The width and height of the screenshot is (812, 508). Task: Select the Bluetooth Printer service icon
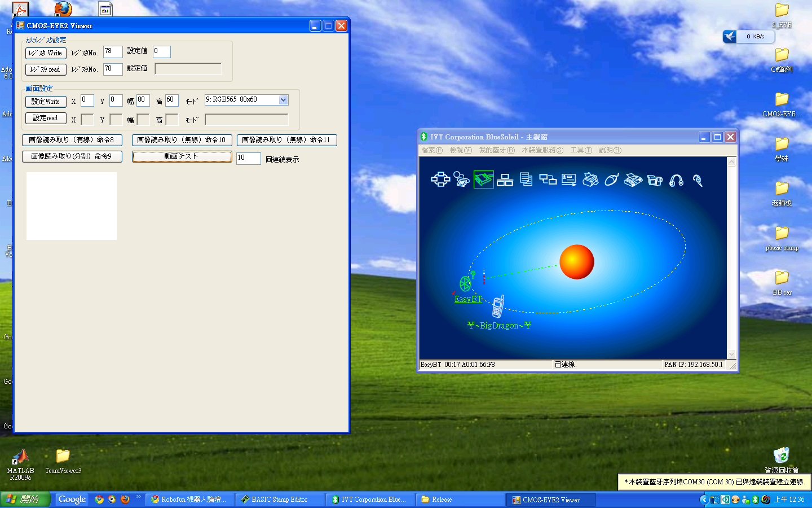tap(590, 179)
